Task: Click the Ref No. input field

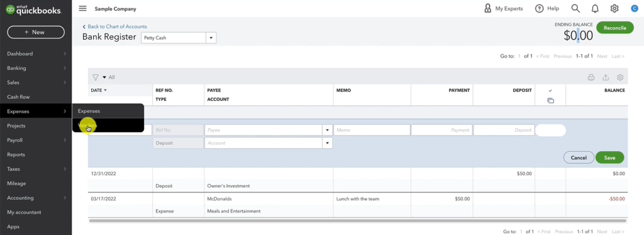Action: (x=178, y=130)
